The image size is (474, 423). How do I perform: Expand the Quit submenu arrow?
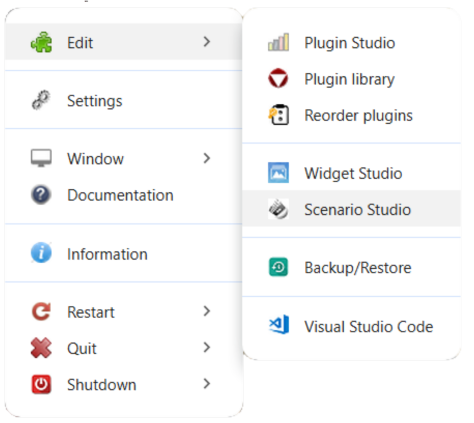click(207, 347)
